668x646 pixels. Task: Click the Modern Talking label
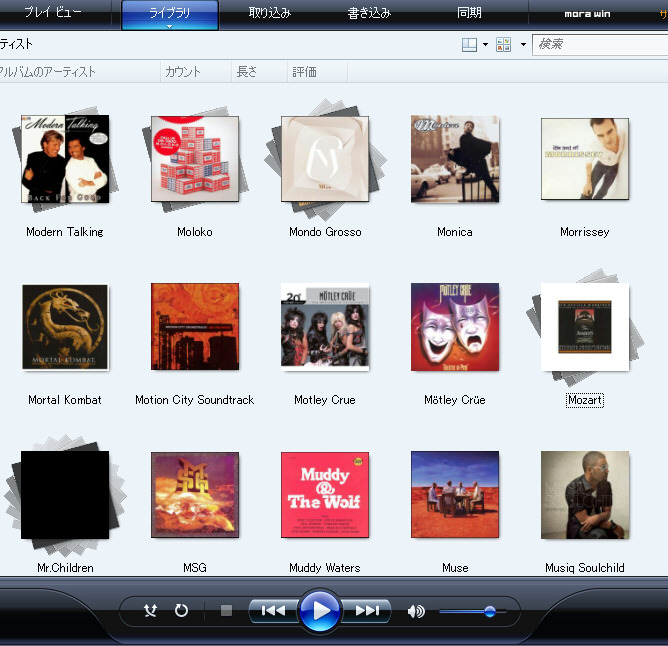[65, 232]
